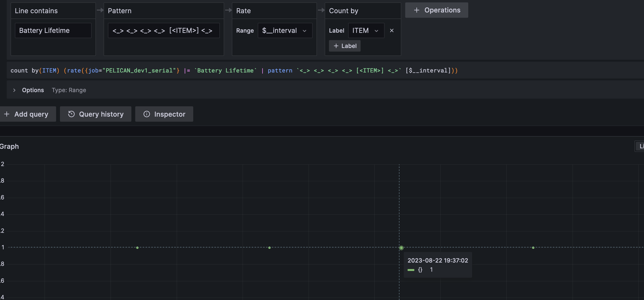
Task: Click the green legend swatch in tooltip
Action: 411,270
